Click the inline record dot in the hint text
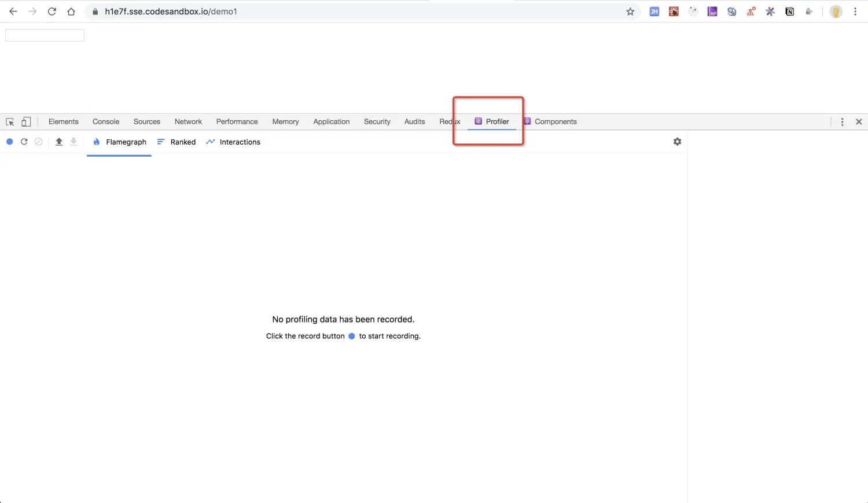 pos(351,336)
